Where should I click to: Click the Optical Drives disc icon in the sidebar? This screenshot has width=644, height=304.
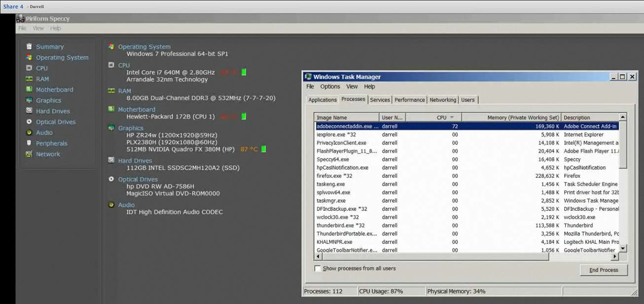click(x=29, y=121)
